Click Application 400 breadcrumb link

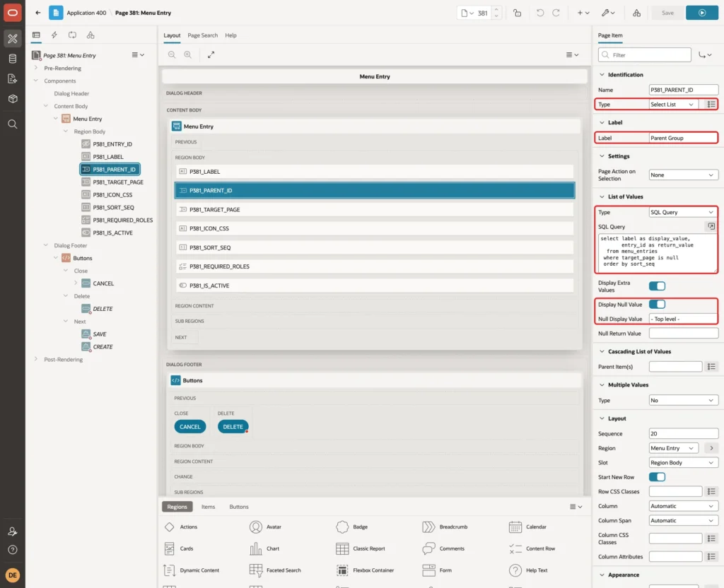[86, 13]
